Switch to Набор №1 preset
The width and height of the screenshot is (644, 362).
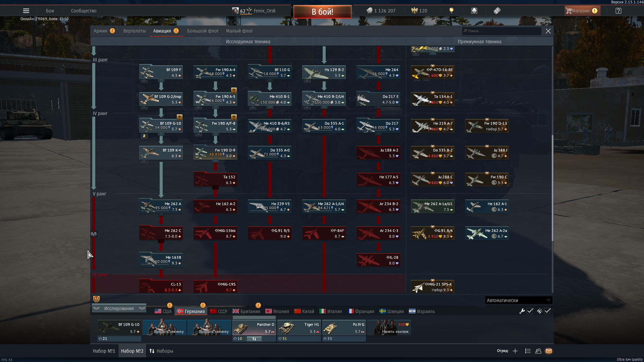click(104, 351)
